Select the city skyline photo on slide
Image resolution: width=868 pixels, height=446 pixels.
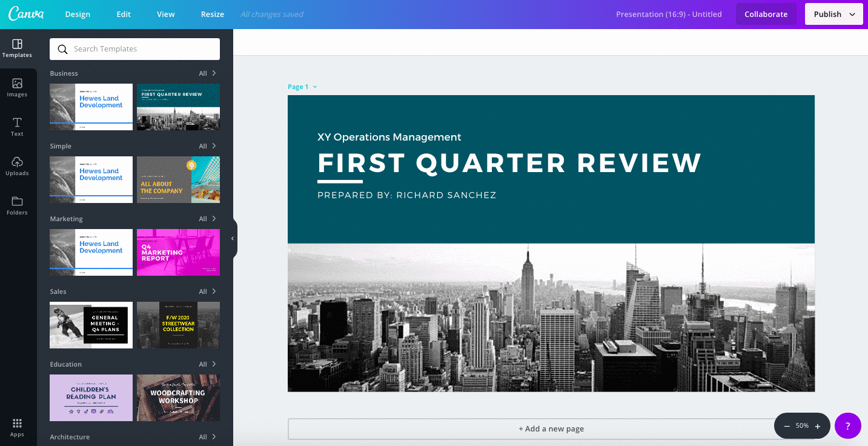point(551,318)
